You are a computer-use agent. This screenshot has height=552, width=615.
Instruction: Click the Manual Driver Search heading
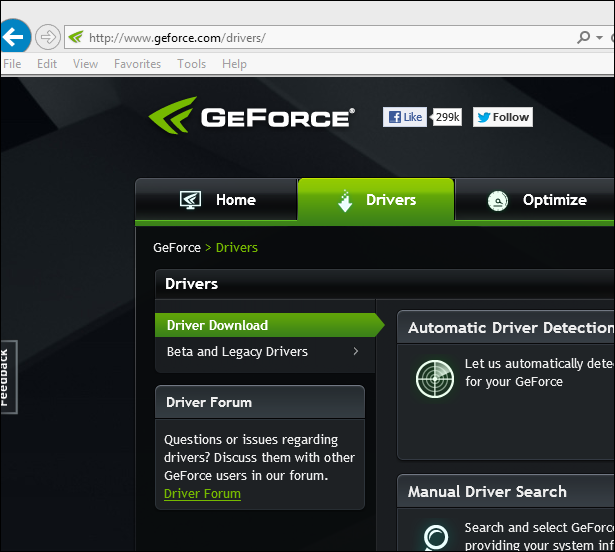coord(487,492)
